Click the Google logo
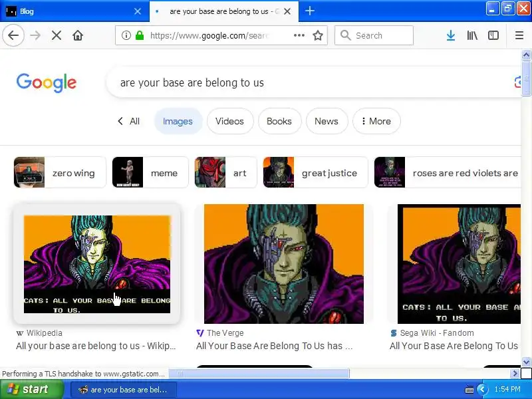Image resolution: width=532 pixels, height=399 pixels. point(47,82)
